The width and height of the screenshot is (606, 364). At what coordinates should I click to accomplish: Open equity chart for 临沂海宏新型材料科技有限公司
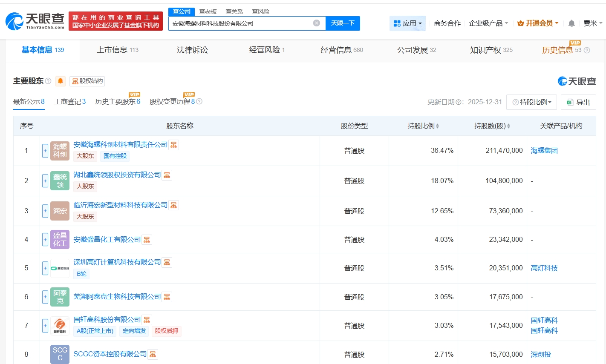pos(173,205)
